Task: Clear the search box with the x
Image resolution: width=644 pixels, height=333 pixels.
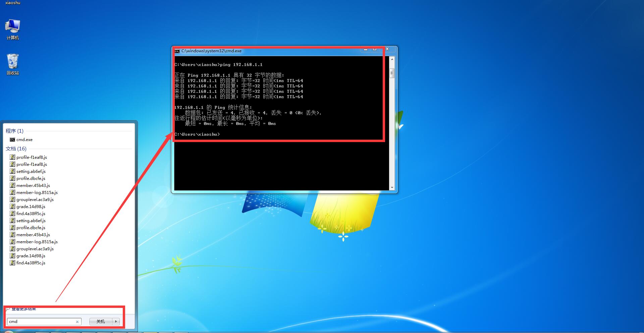Action: tap(77, 322)
